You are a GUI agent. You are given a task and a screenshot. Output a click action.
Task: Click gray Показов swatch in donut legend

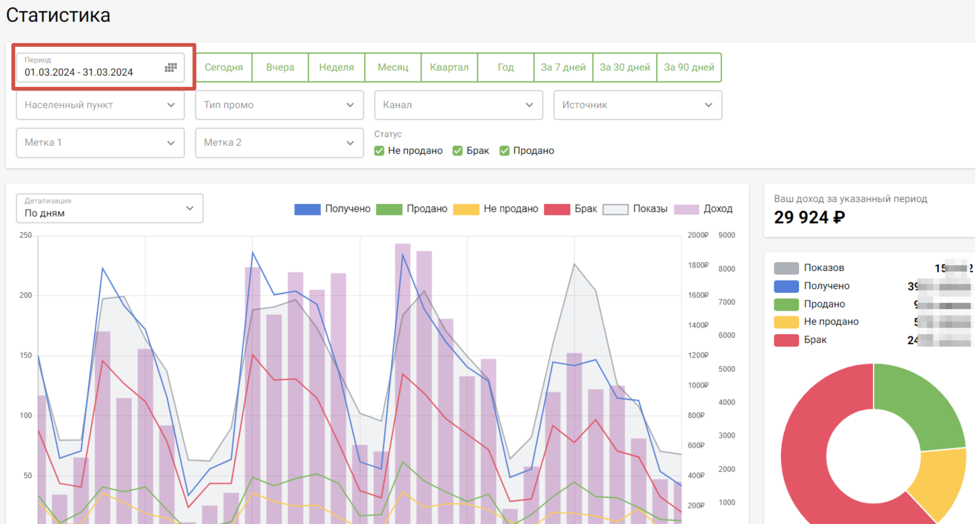(786, 268)
